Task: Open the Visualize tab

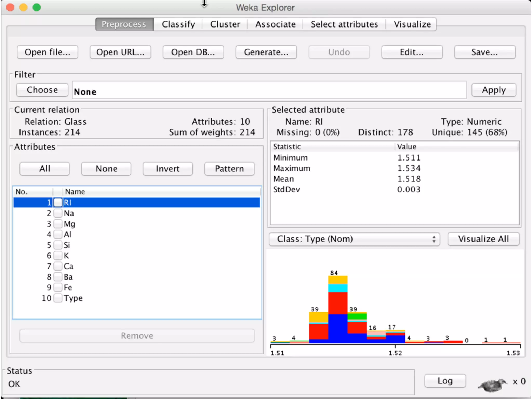Action: (x=412, y=24)
